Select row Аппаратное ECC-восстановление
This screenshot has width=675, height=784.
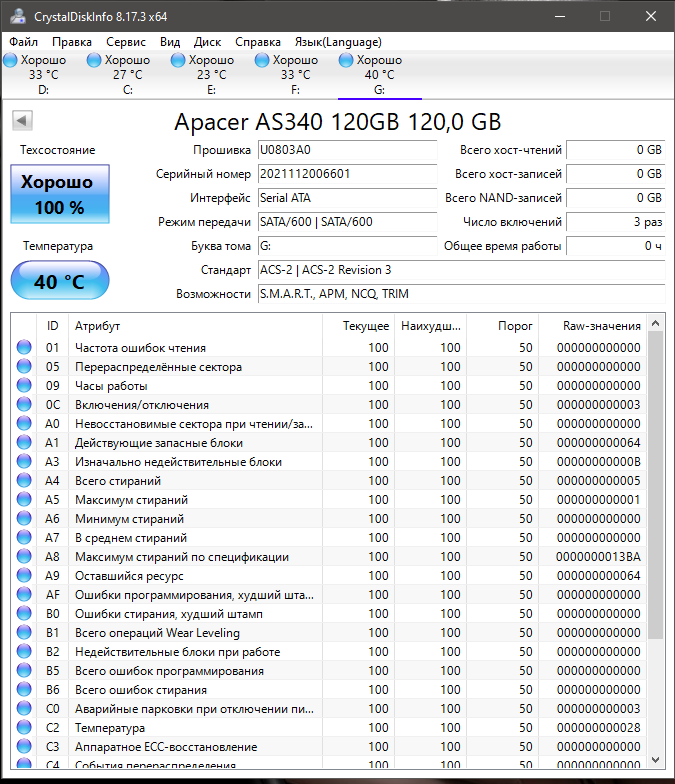328,746
